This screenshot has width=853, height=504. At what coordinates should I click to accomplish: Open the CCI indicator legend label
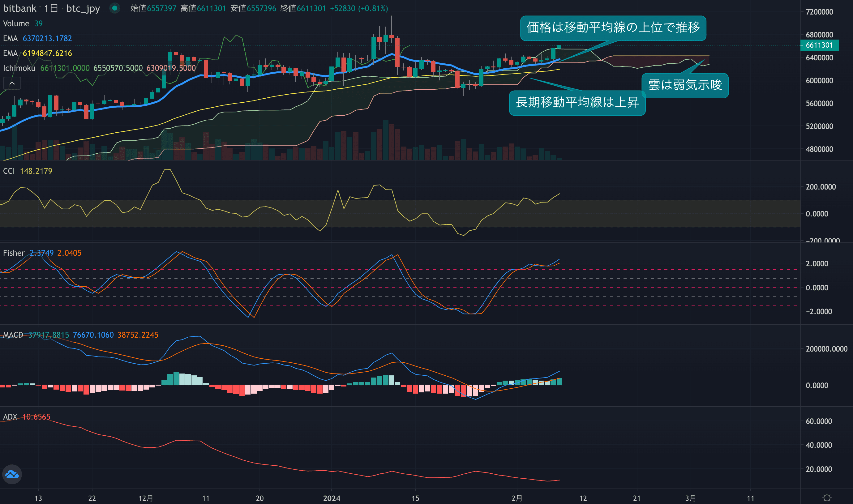click(x=9, y=171)
